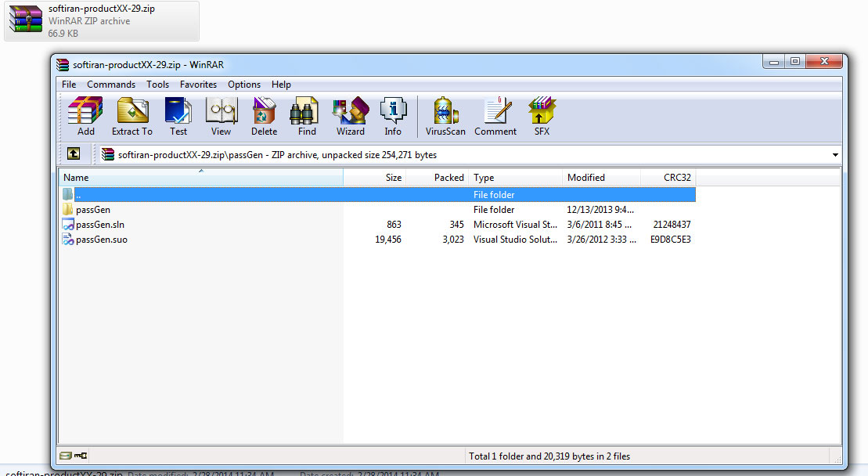Click the WinRAR title bar icon
The height and width of the screenshot is (476, 868).
pyautogui.click(x=63, y=65)
